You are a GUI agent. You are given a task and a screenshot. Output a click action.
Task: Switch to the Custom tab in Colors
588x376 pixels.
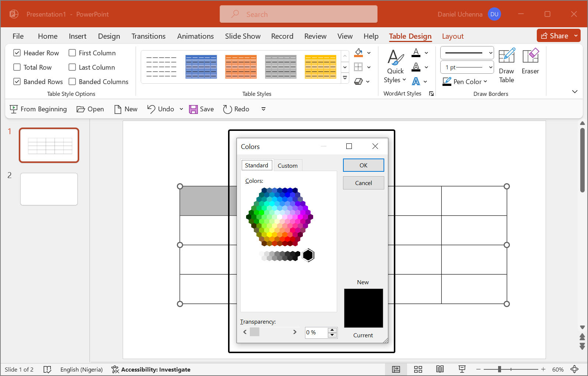click(287, 166)
